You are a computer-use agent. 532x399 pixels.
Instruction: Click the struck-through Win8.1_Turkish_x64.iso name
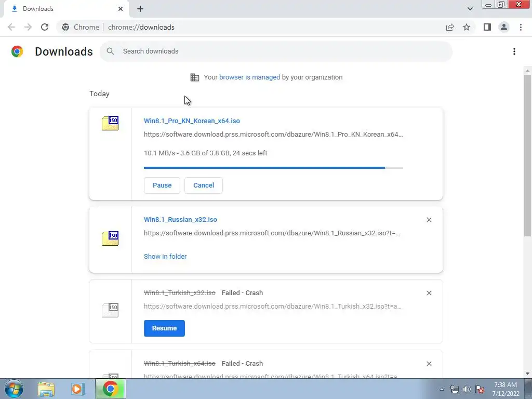[x=179, y=363]
